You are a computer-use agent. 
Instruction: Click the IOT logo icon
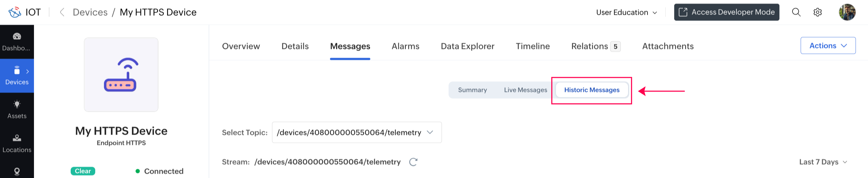(15, 12)
